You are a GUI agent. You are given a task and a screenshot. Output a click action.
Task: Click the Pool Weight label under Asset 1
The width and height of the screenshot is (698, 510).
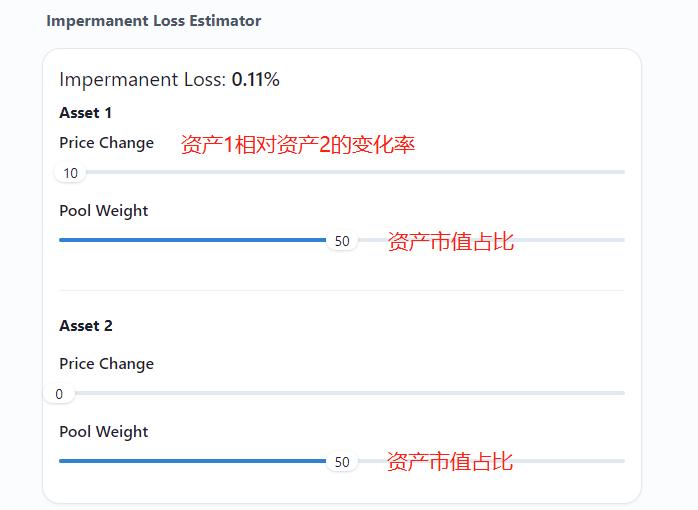103,211
